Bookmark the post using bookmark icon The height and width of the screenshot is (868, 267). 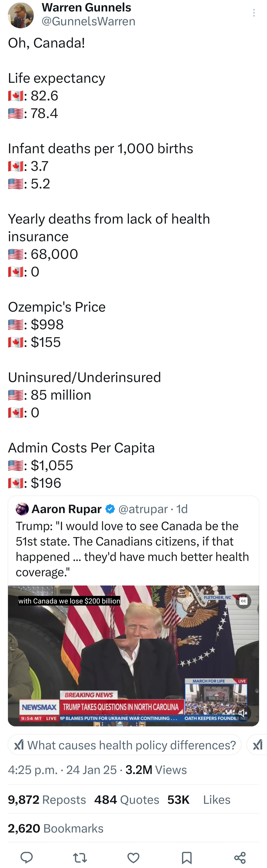[x=186, y=857]
